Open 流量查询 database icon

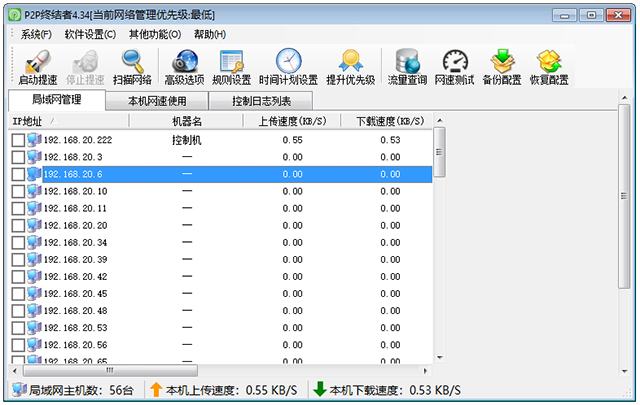coord(407,61)
